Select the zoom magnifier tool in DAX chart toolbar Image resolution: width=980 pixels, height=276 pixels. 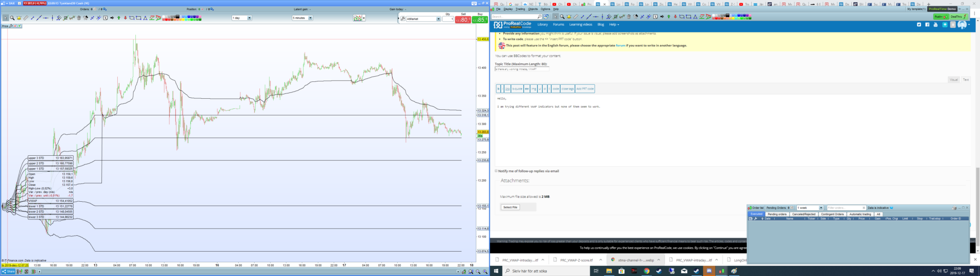(12, 18)
